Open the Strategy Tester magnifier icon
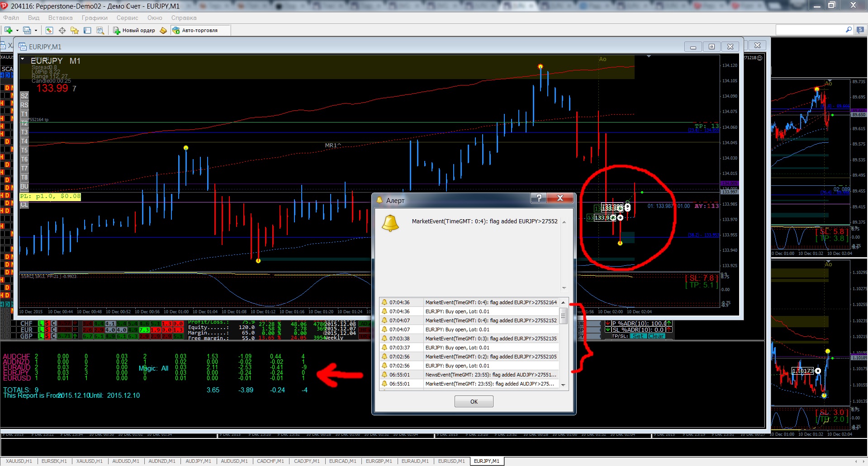Screen dimensions: 868x466 coord(100,30)
